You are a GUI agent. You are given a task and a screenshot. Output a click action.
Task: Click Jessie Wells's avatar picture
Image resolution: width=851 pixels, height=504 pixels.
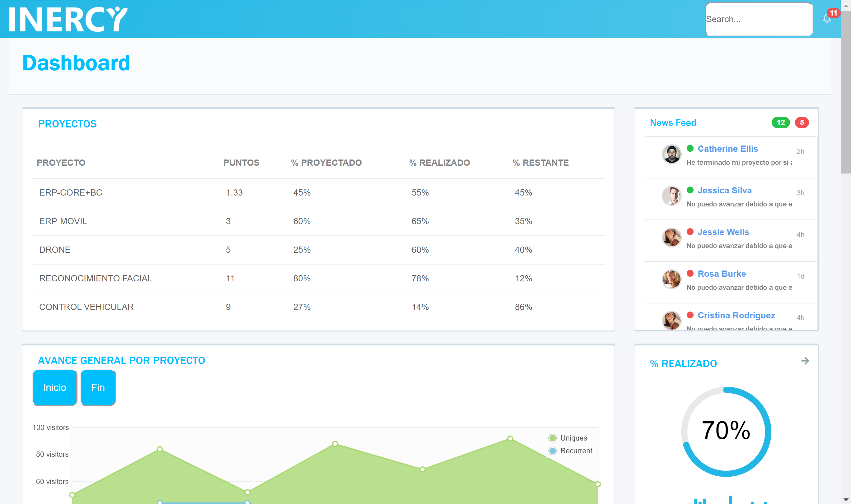coord(671,238)
